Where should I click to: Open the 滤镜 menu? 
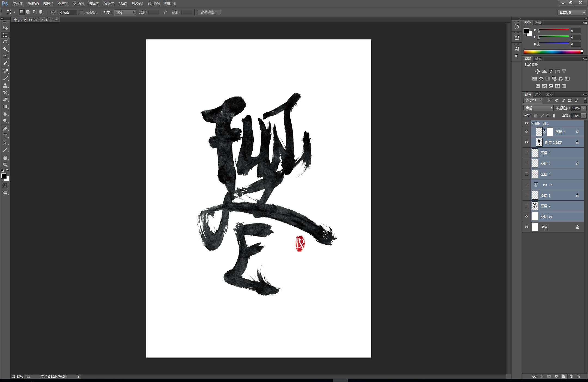[x=108, y=4]
